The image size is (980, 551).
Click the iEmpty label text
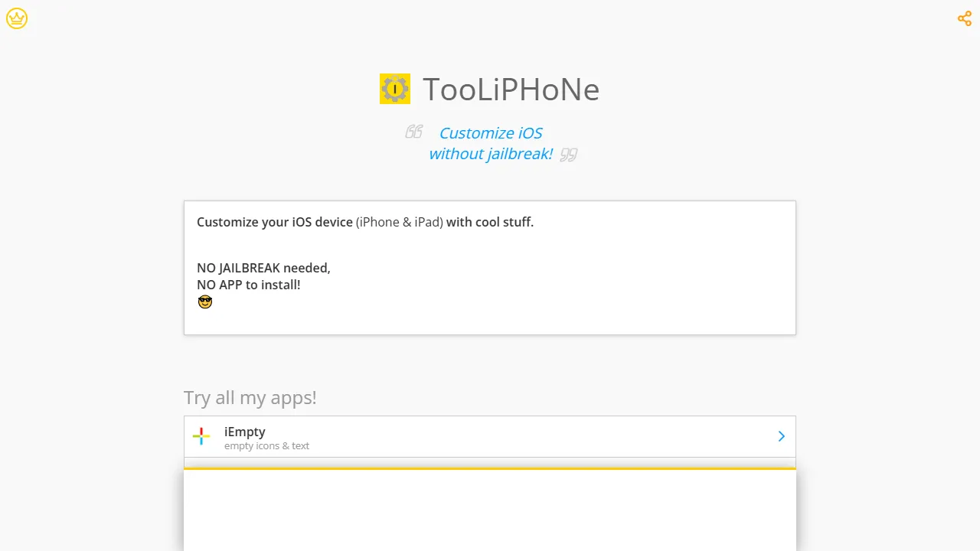(x=245, y=432)
